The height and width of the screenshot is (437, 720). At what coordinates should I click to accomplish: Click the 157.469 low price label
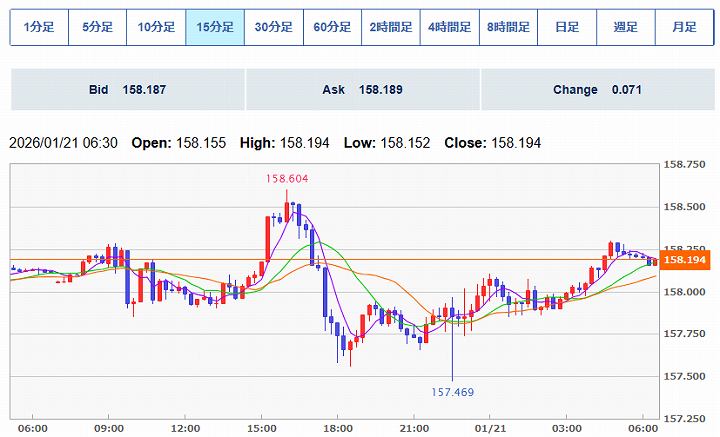[452, 392]
